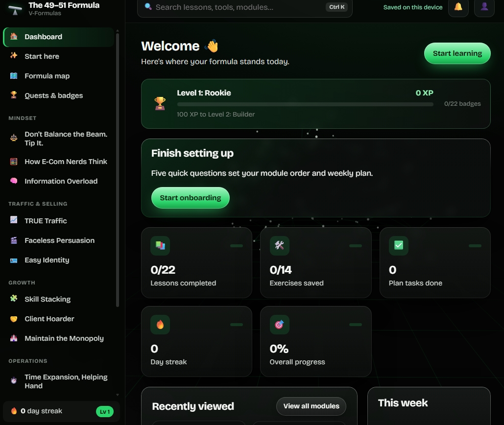Open Formula map from the sidebar
504x425 pixels.
pos(58,76)
